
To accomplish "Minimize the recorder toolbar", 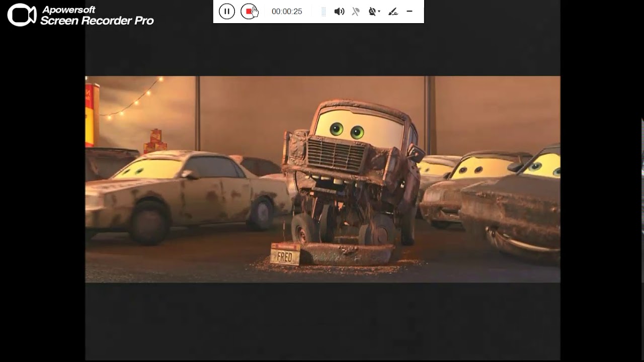I will point(410,11).
